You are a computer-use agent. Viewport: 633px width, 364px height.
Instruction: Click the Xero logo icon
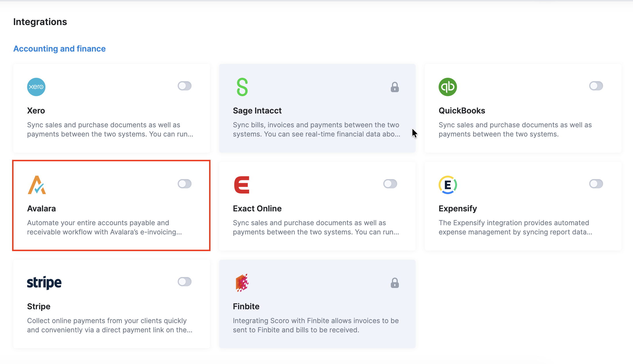click(x=36, y=87)
